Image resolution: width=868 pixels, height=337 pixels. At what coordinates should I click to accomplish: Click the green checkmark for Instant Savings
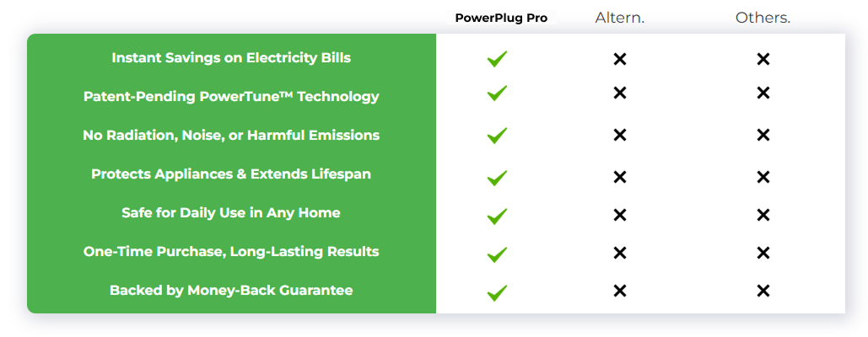pyautogui.click(x=497, y=59)
